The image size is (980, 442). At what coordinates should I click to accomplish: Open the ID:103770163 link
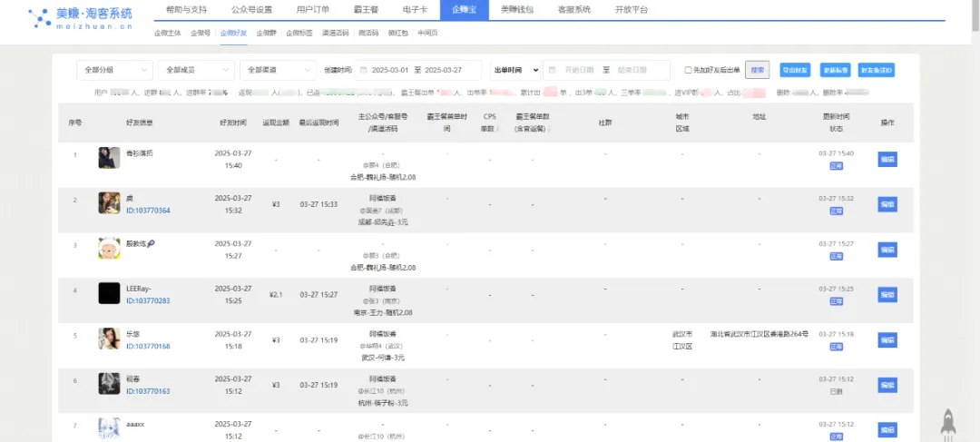click(x=148, y=391)
